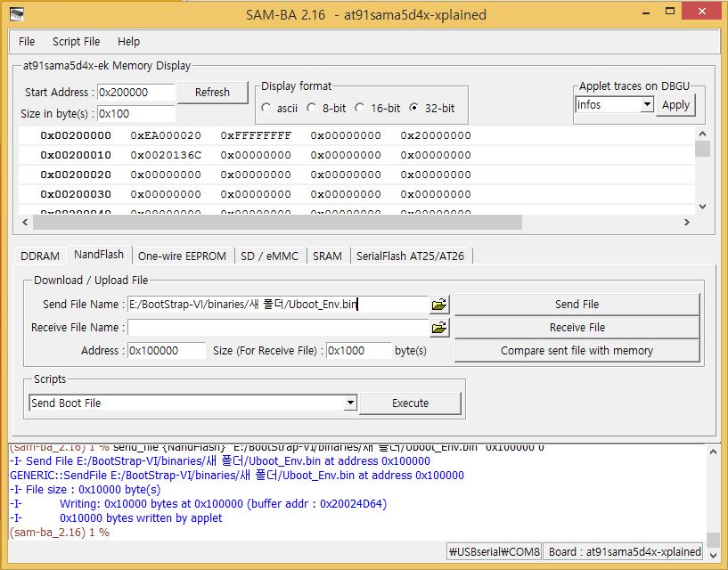Screen dimensions: 728x570
Task: Click the Send File Name text field
Action: [x=278, y=305]
